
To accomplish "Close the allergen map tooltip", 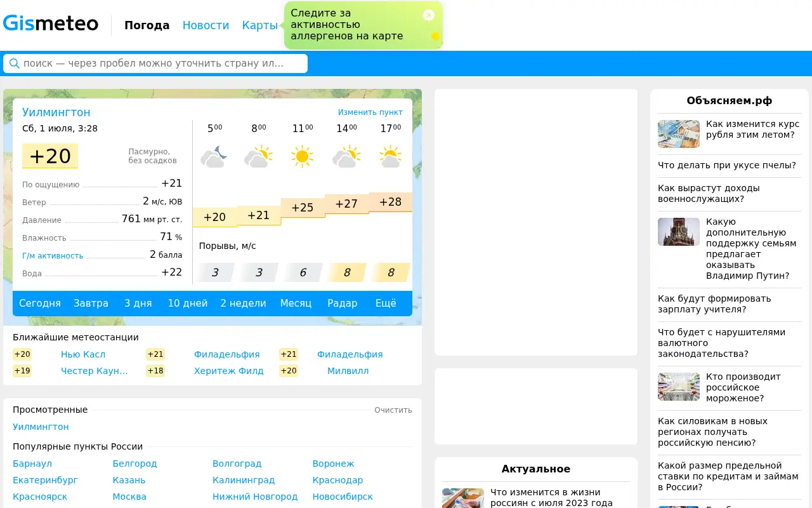I will [x=429, y=15].
